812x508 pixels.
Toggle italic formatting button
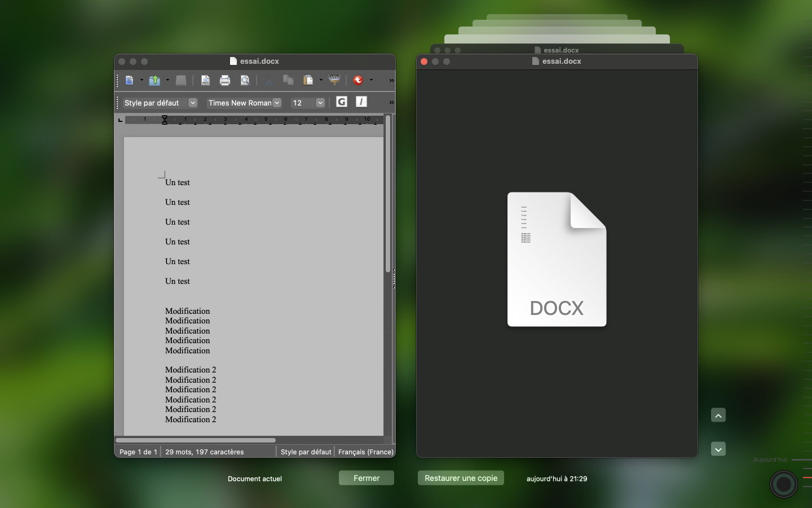361,102
